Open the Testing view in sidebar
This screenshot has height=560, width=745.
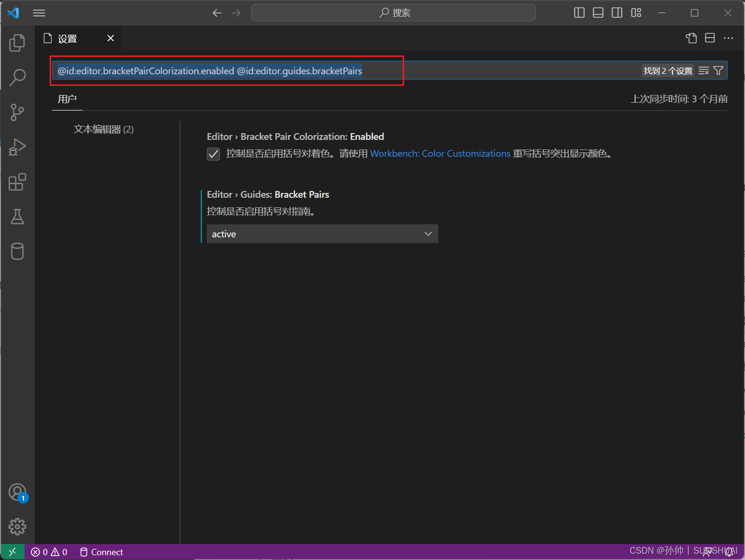click(x=17, y=217)
